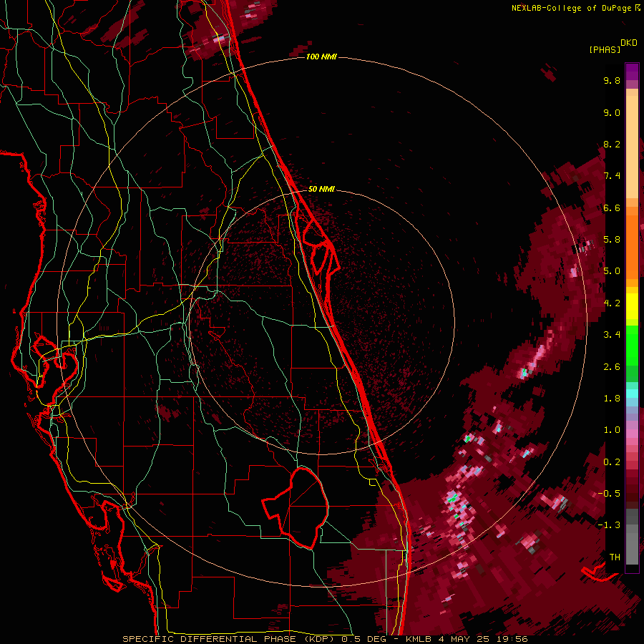The height and width of the screenshot is (644, 644).
Task: Click the 7.4 scale value
Action: [x=612, y=176]
